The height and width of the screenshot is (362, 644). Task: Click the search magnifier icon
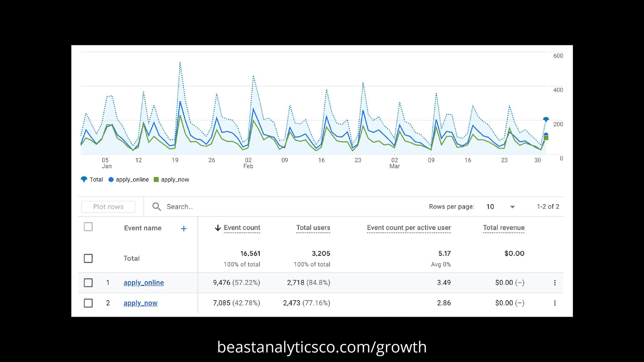click(x=156, y=206)
